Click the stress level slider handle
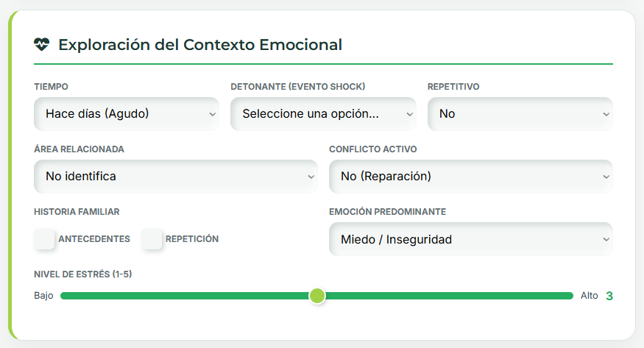This screenshot has width=644, height=348. 317,296
